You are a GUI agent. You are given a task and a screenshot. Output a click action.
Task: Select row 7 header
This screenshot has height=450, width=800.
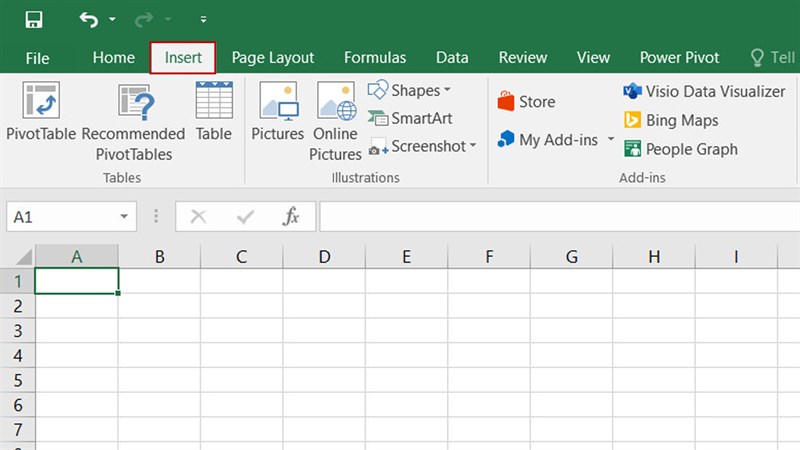18,430
